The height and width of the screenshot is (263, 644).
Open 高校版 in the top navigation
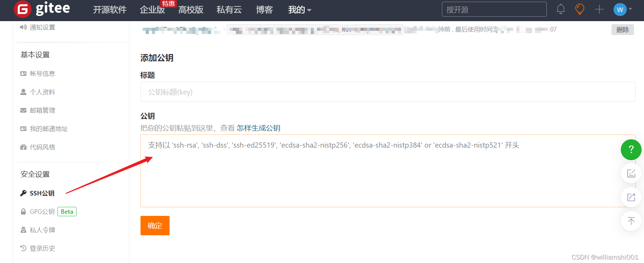point(191,10)
